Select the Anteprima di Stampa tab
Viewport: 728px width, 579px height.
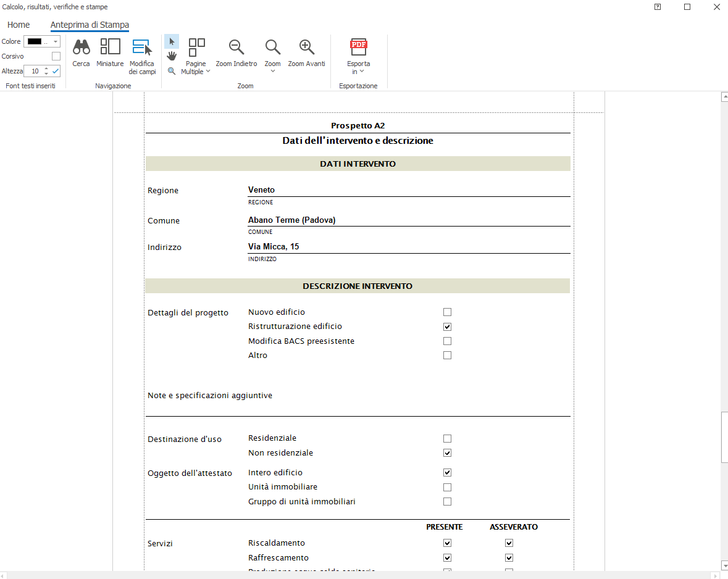pos(90,25)
